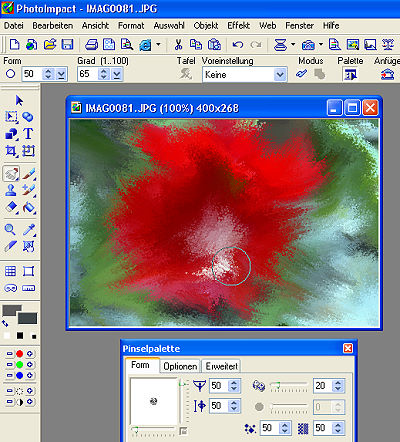This screenshot has width=400, height=442.
Task: Toggle the green channel radio button
Action: tap(20, 364)
